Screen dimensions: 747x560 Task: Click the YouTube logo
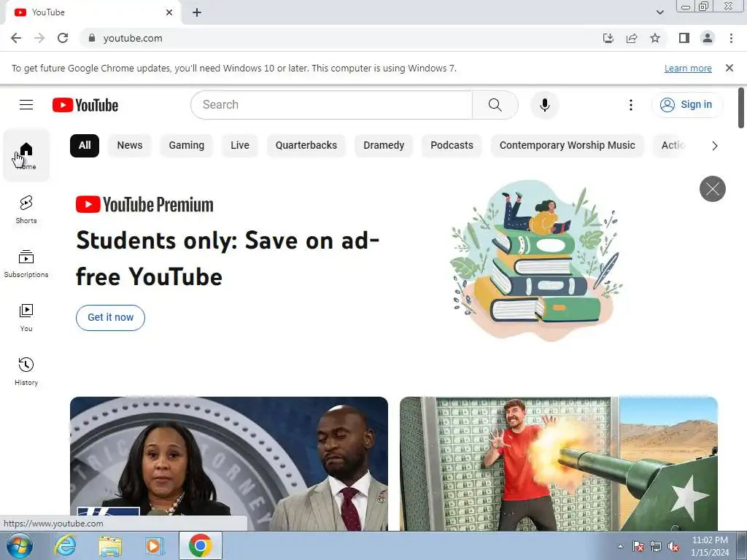85,105
